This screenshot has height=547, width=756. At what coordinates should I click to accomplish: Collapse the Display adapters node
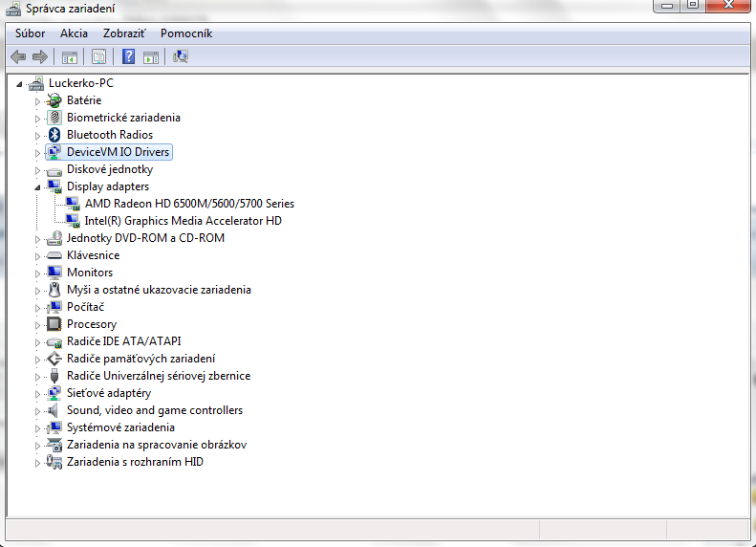click(x=37, y=187)
